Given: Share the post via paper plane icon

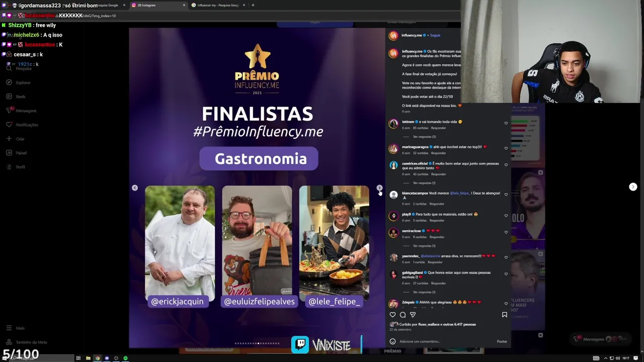Looking at the screenshot, I should point(413,315).
